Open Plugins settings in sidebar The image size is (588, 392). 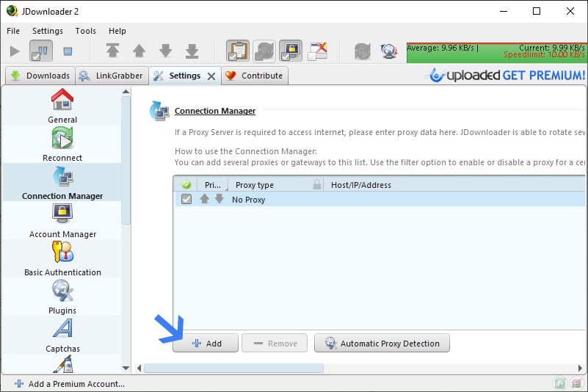click(62, 297)
